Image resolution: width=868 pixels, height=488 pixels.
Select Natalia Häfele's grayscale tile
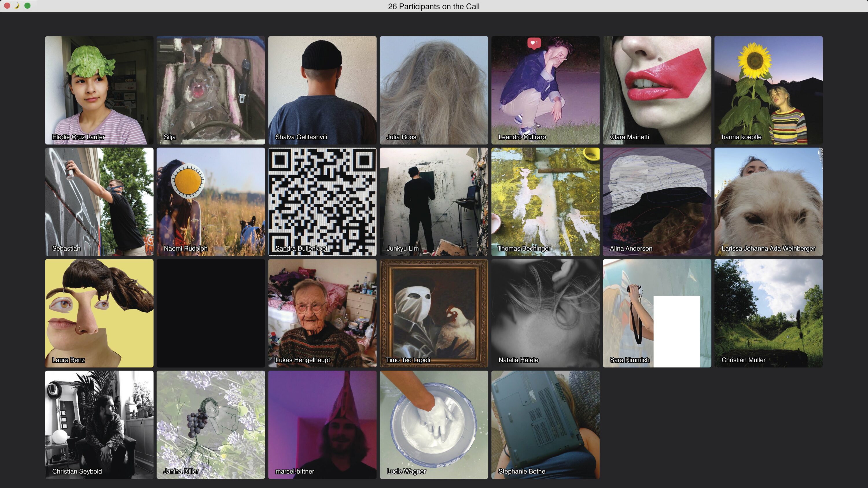pyautogui.click(x=545, y=313)
